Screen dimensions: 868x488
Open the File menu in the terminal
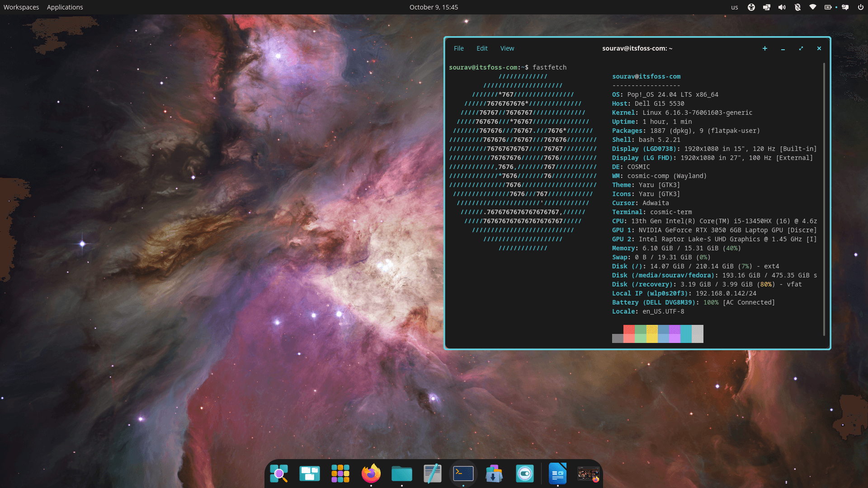(459, 48)
